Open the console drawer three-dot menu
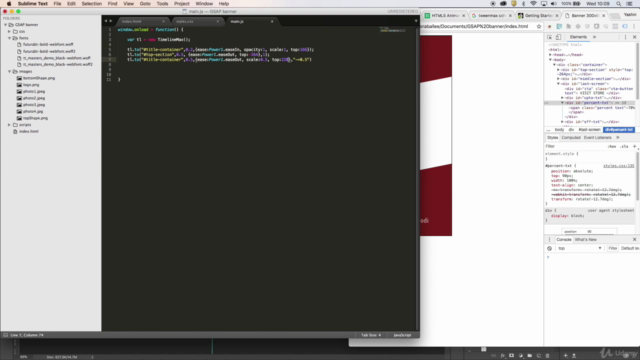Image resolution: width=640 pixels, height=360 pixels. pyautogui.click(x=549, y=240)
